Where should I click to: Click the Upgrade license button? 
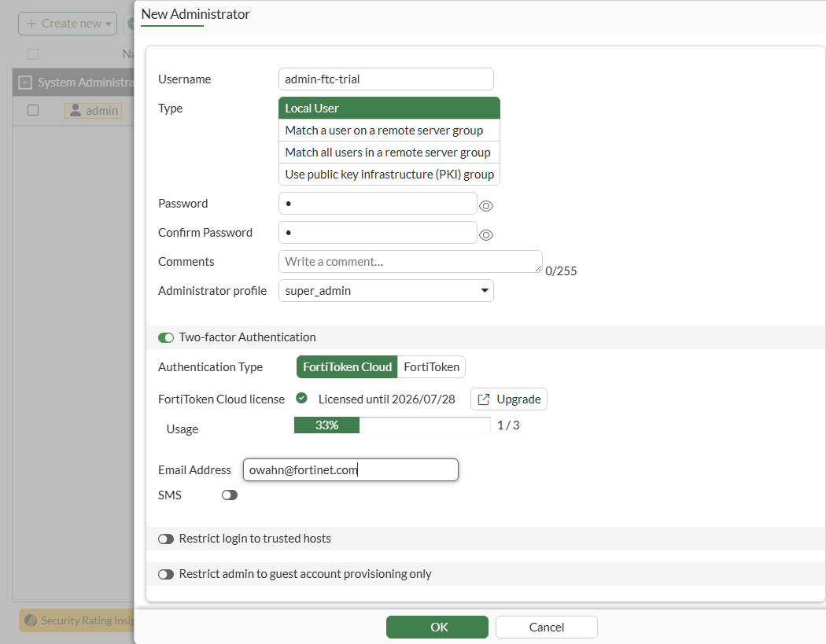click(509, 399)
